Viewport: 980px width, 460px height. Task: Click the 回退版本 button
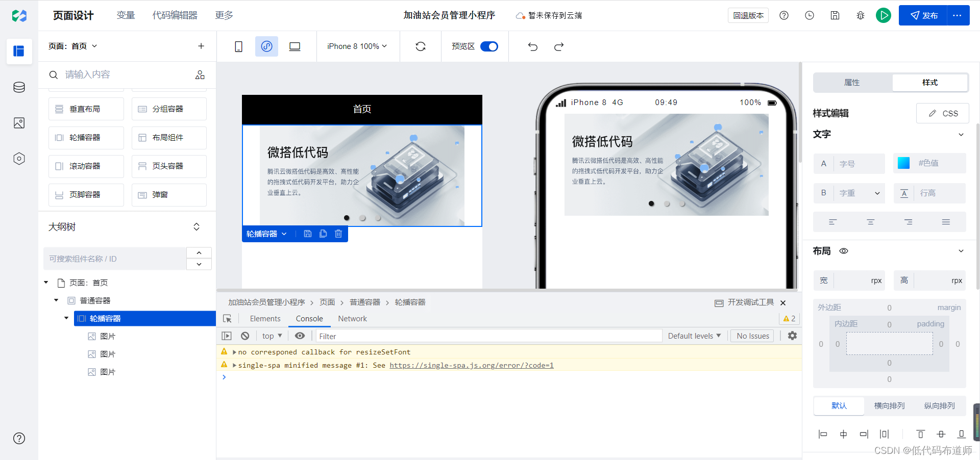pyautogui.click(x=748, y=15)
